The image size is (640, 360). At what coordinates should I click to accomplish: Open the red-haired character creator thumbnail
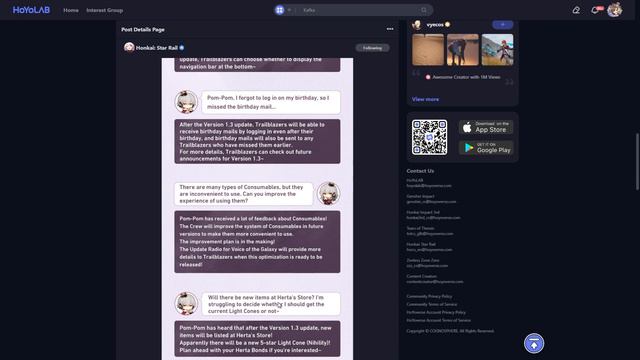click(497, 50)
